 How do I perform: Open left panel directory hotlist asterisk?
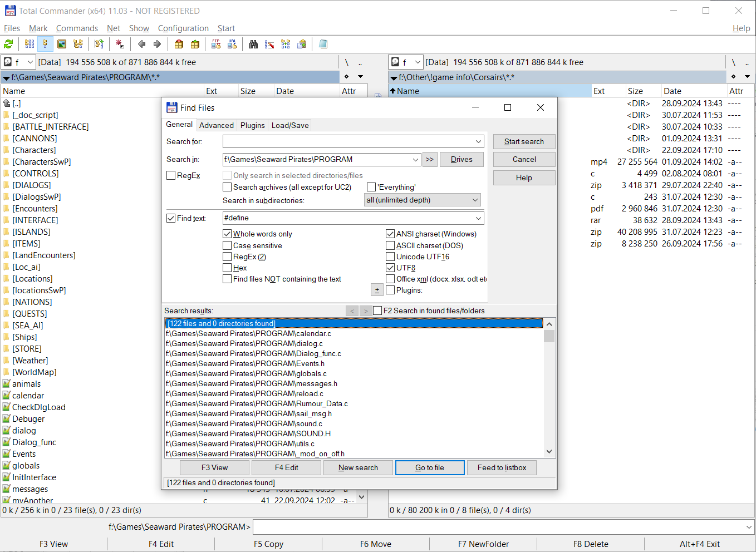coord(346,77)
